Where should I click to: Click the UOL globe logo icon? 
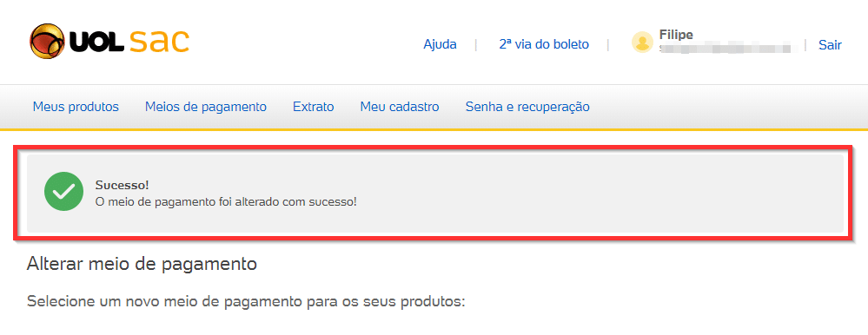point(47,41)
